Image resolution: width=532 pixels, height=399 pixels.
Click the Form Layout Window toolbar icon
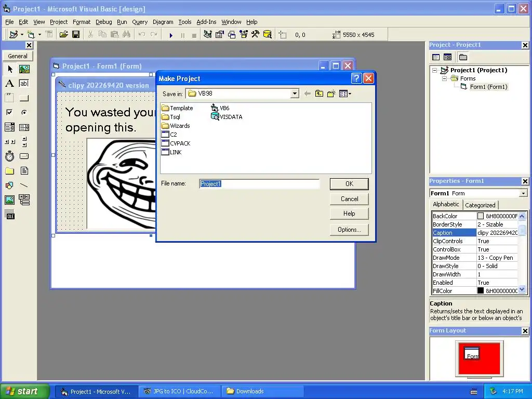click(x=232, y=34)
